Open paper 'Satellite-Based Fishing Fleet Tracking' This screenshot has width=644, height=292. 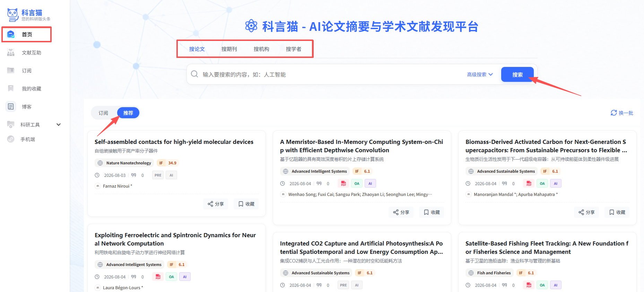point(547,248)
